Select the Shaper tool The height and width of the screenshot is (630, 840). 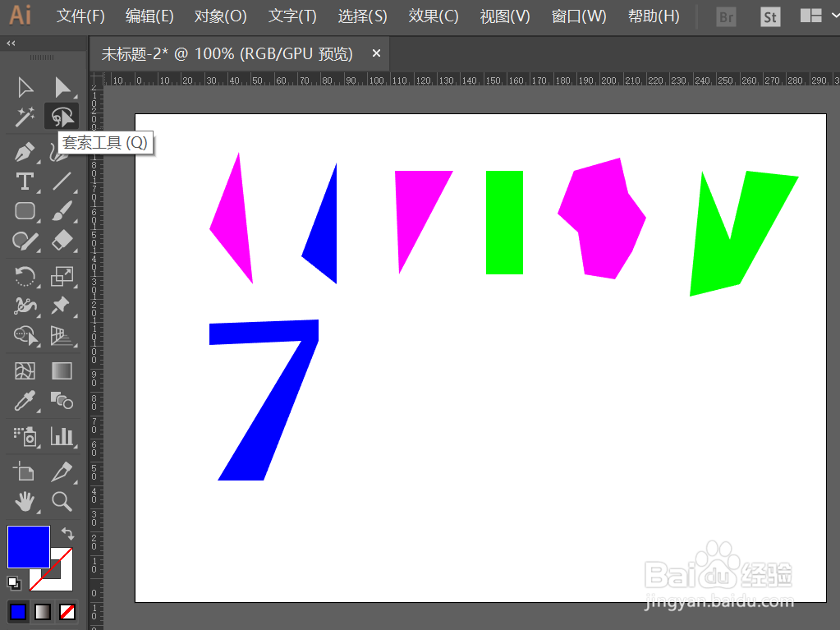[25, 241]
